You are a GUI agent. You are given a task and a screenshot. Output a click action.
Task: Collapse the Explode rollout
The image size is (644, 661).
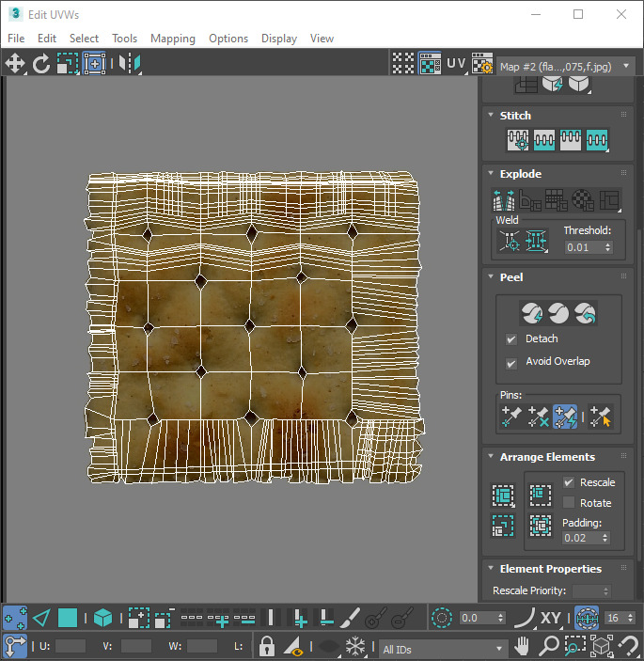point(491,173)
